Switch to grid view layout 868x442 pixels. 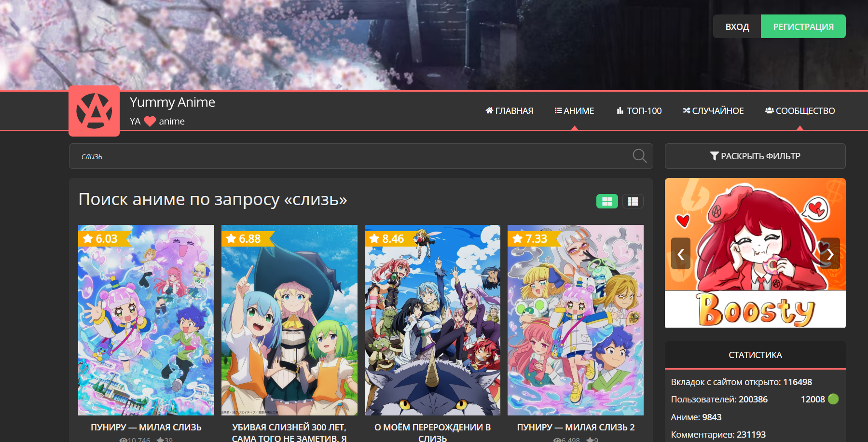[x=607, y=201]
